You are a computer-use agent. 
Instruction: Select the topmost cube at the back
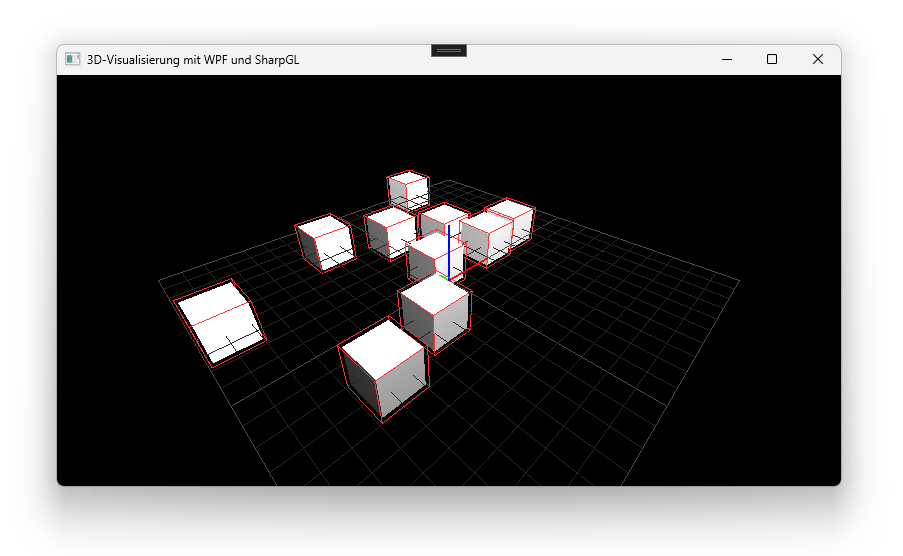coord(408,191)
